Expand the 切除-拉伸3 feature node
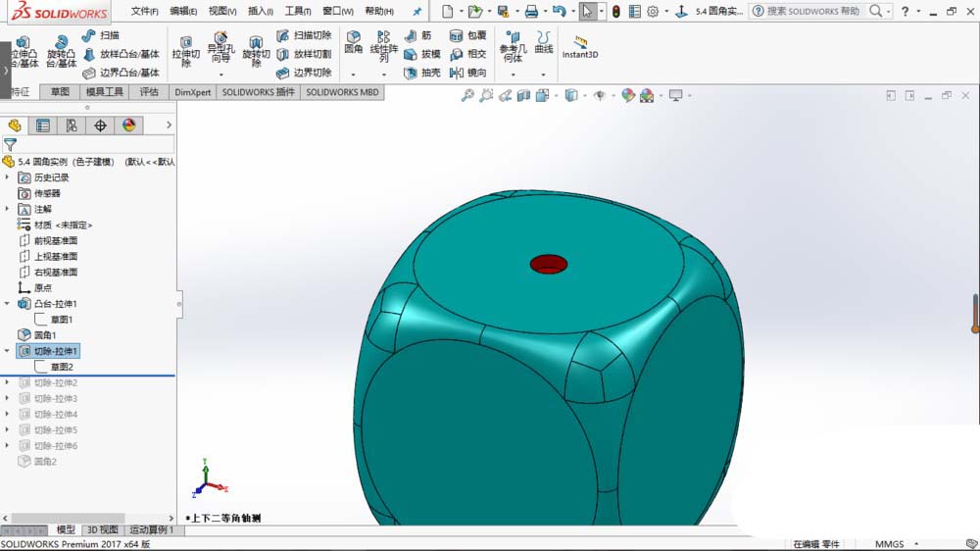Image resolution: width=980 pixels, height=551 pixels. pyautogui.click(x=8, y=398)
